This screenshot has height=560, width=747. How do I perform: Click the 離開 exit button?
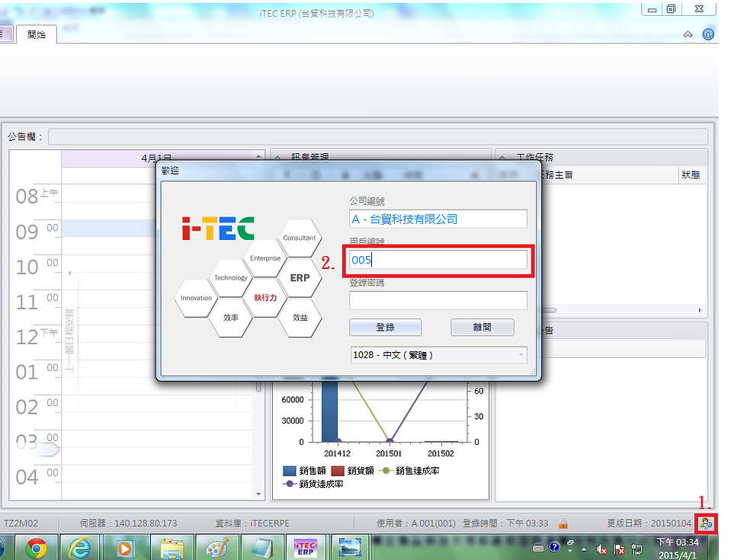(x=482, y=327)
